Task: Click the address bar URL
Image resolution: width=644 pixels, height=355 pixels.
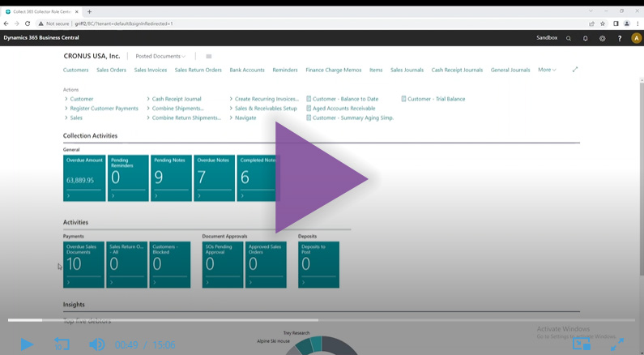Action: (124, 24)
